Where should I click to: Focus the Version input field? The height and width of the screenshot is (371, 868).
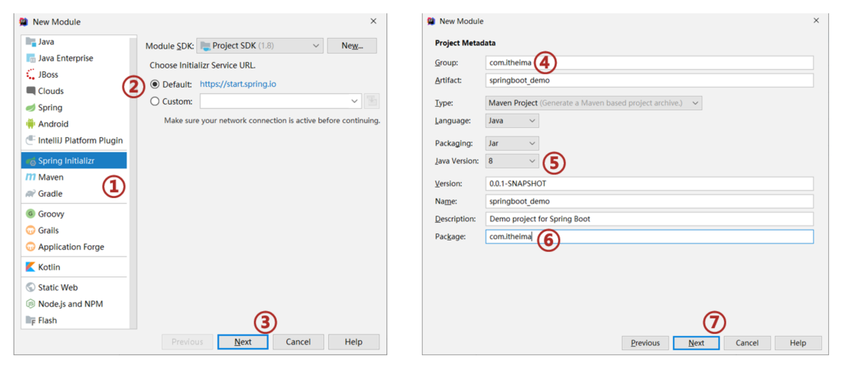click(x=649, y=183)
